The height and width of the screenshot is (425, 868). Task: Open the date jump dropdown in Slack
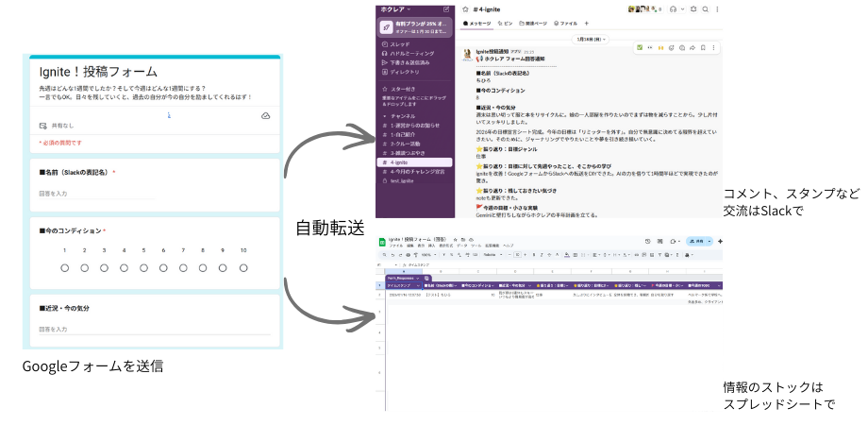(592, 40)
